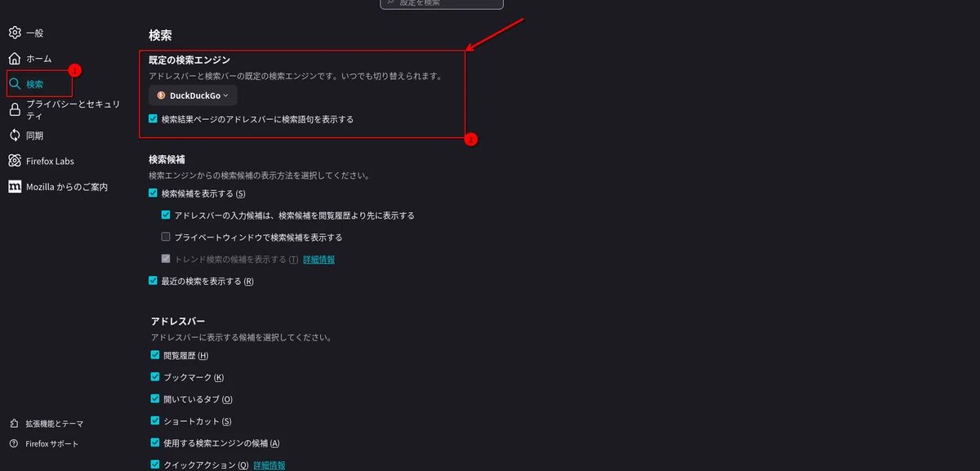Switch to プライバシーとセキュリティ settings tab
The height and width of the screenshot is (471, 980).
tap(73, 110)
